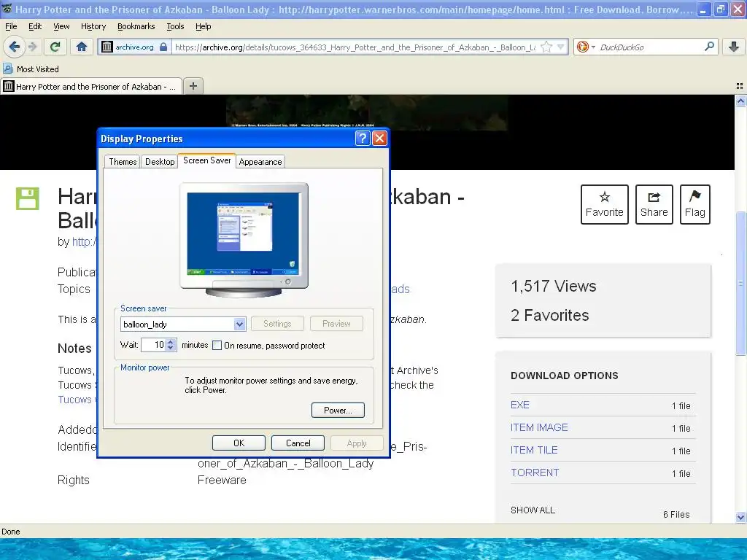Select the Harry Potter browser tab
This screenshot has height=560, width=747.
click(91, 86)
